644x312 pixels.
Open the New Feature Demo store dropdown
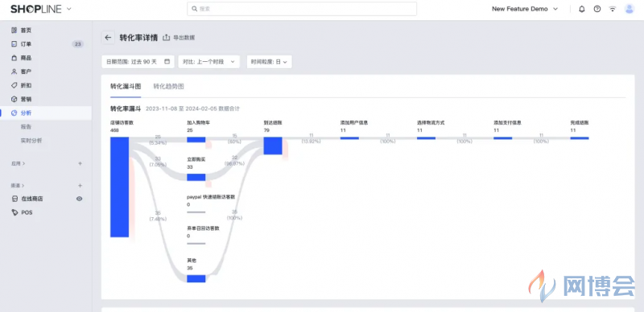(x=525, y=9)
